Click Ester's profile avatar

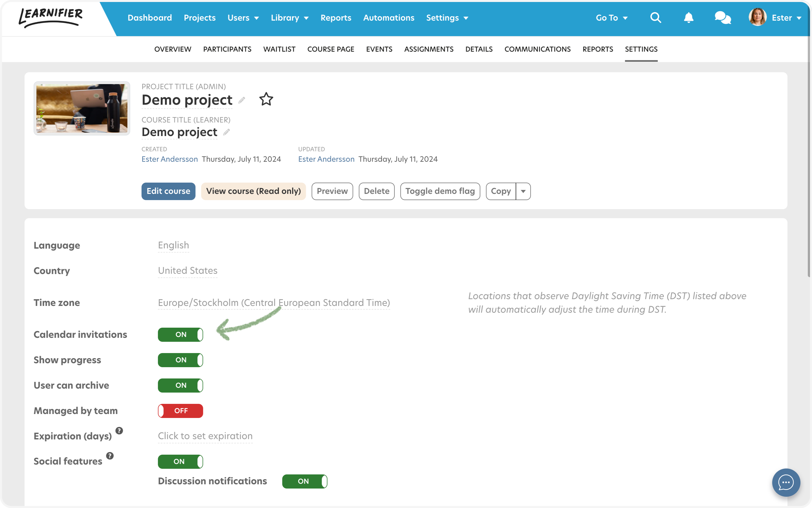757,17
